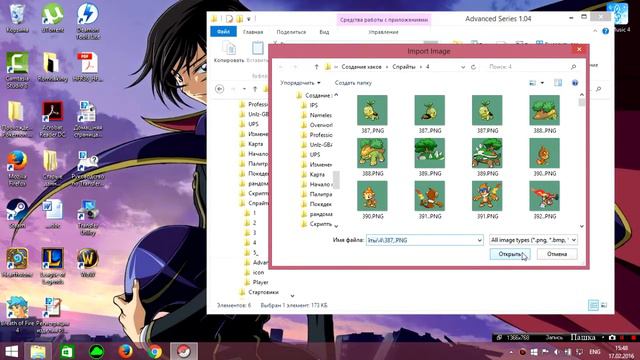The height and width of the screenshot is (360, 640).
Task: Open the Файл tab in Explorer
Action: tap(223, 31)
